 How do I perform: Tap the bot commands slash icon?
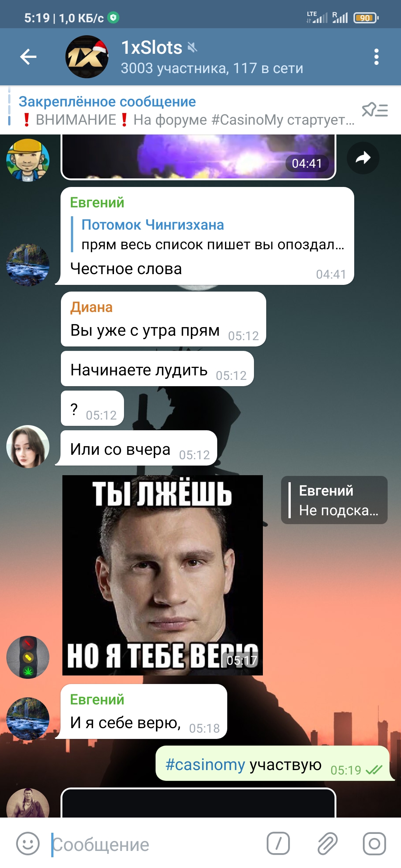click(278, 844)
